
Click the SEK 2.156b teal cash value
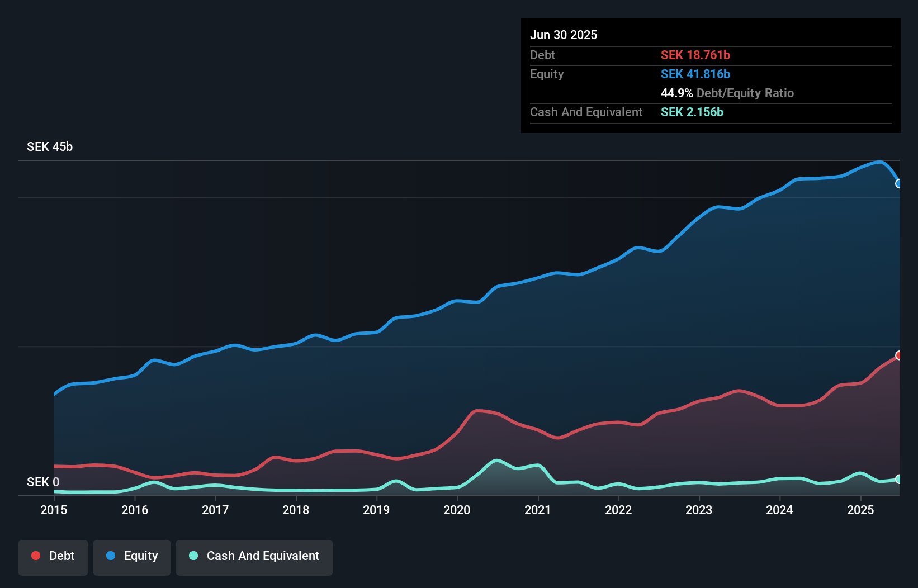tap(692, 112)
